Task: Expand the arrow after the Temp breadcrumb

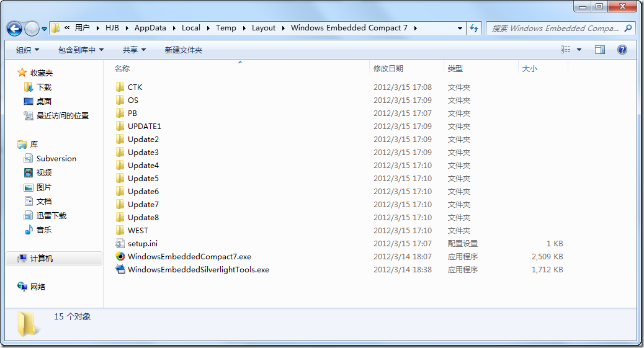Action: point(244,28)
